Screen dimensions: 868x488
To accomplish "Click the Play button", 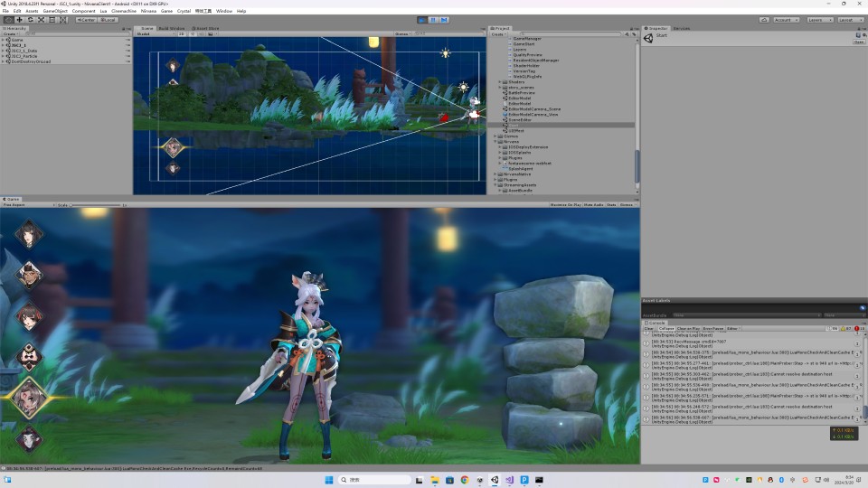I will [x=423, y=19].
